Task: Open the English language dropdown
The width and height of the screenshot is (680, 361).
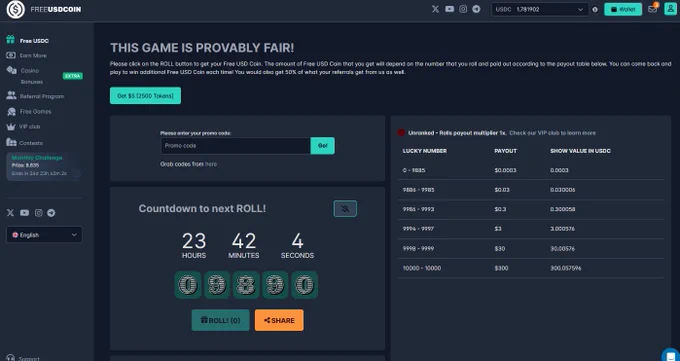Action: coord(44,235)
